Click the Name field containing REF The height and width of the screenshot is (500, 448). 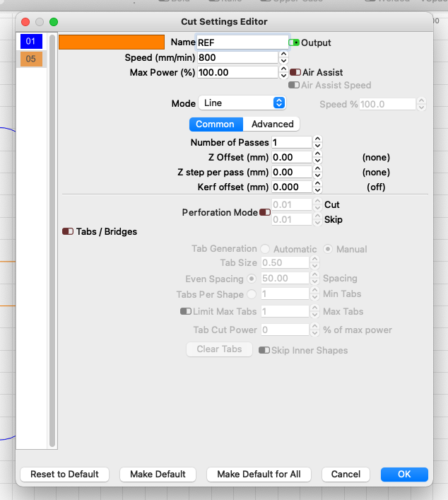(x=242, y=42)
